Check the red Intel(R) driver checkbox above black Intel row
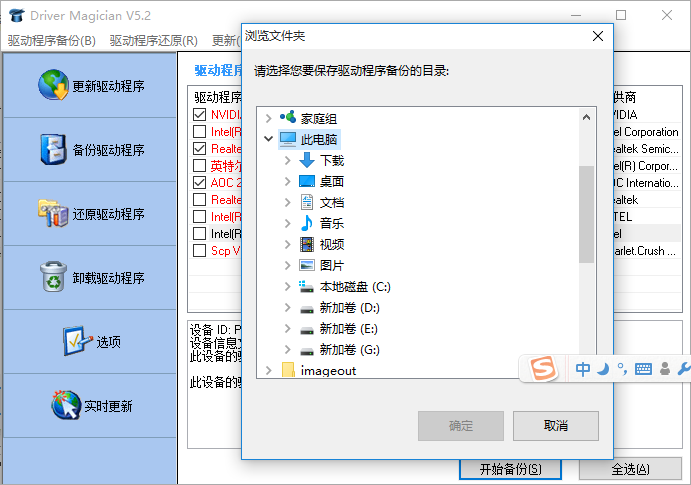The height and width of the screenshot is (485, 691). (x=200, y=216)
